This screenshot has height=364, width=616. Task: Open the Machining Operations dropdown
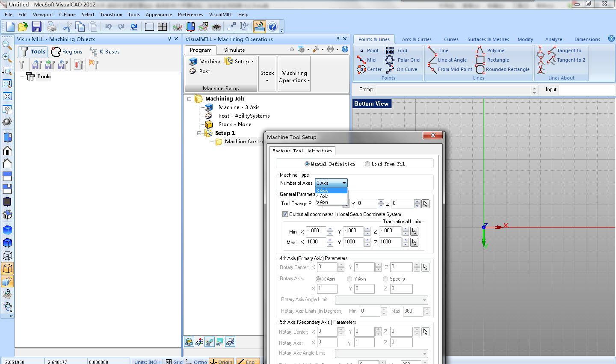tap(294, 74)
